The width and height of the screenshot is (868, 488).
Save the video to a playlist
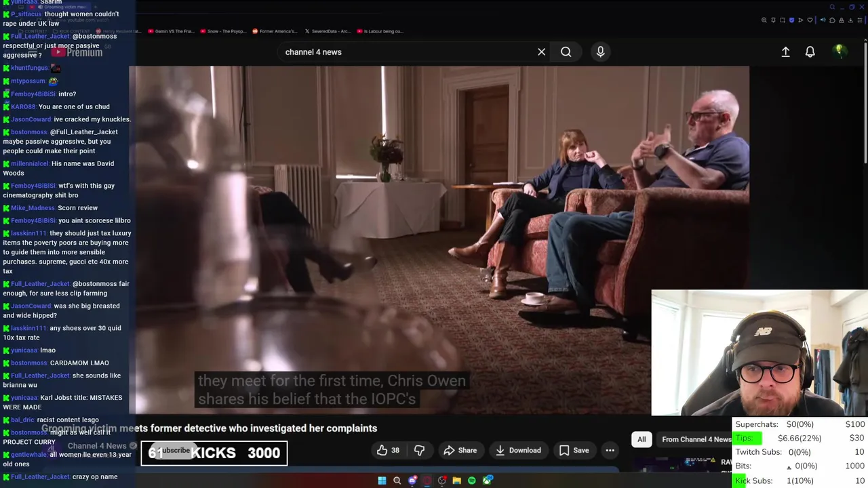pyautogui.click(x=574, y=450)
